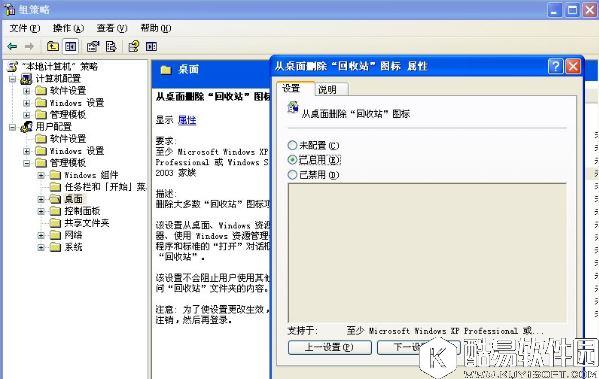
Task: Select 任务栏和「开始」菜单 in the tree
Action: click(x=105, y=187)
